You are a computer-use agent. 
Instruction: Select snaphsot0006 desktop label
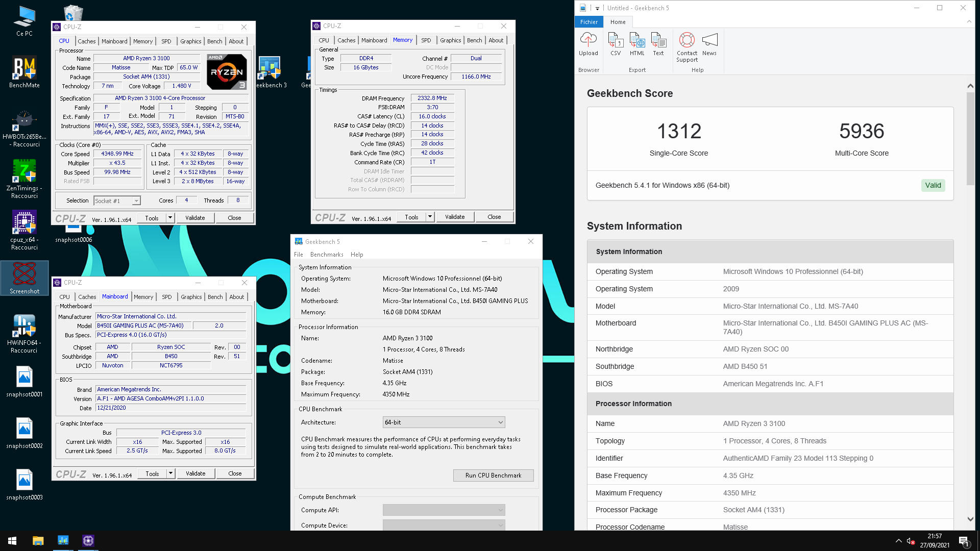point(73,240)
